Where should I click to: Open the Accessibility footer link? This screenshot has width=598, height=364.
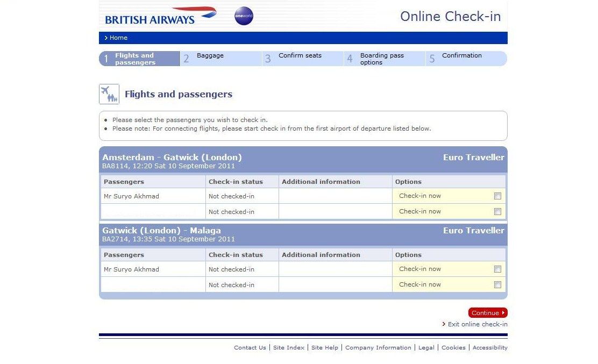click(x=490, y=348)
